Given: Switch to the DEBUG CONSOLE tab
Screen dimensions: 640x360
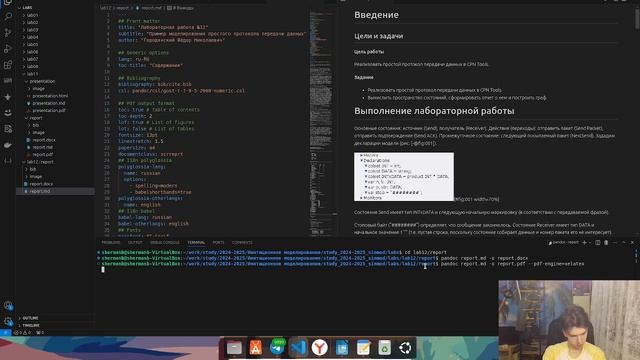Looking at the screenshot, I should tap(165, 242).
